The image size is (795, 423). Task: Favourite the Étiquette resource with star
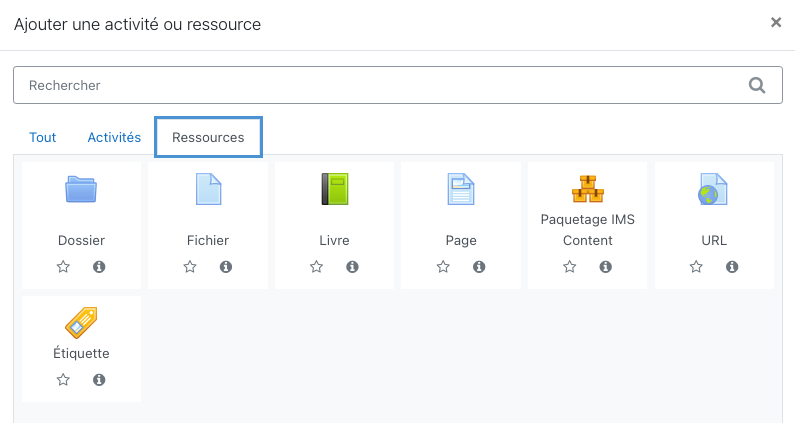[x=63, y=380]
